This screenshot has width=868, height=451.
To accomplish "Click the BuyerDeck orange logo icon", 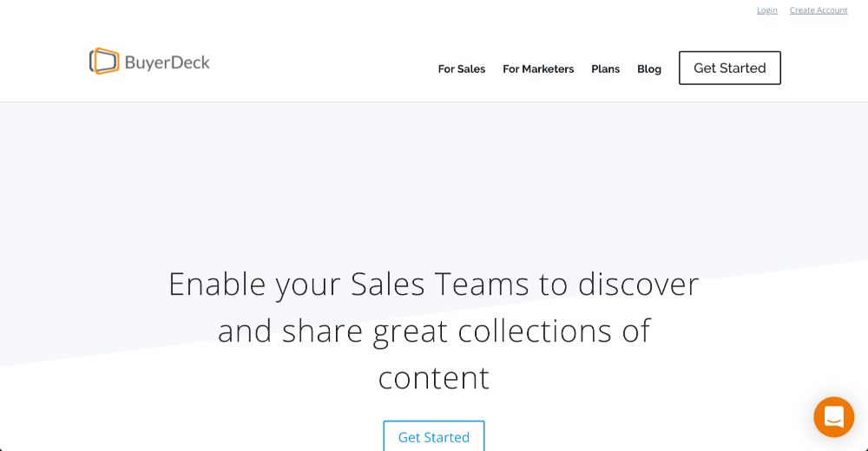I will click(104, 62).
